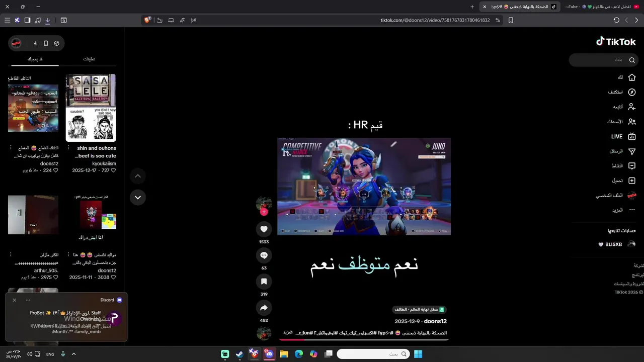
Task: Open the SASA LELE video thumbnail
Action: 91,108
